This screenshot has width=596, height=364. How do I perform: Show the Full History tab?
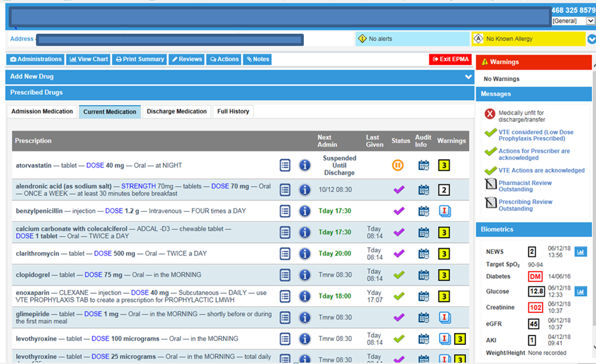(233, 111)
